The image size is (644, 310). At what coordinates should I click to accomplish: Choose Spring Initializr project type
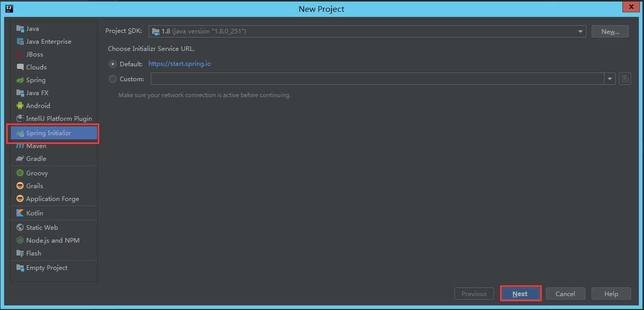(x=54, y=133)
